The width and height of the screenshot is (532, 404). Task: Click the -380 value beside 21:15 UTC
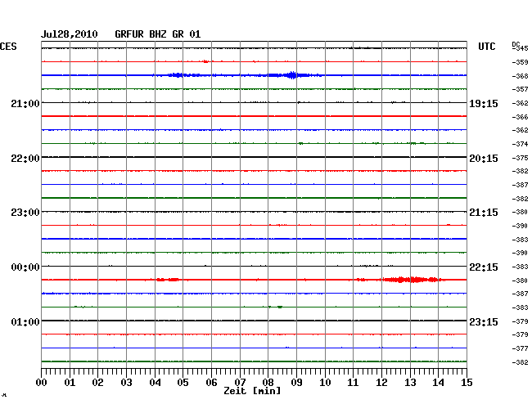click(x=520, y=213)
